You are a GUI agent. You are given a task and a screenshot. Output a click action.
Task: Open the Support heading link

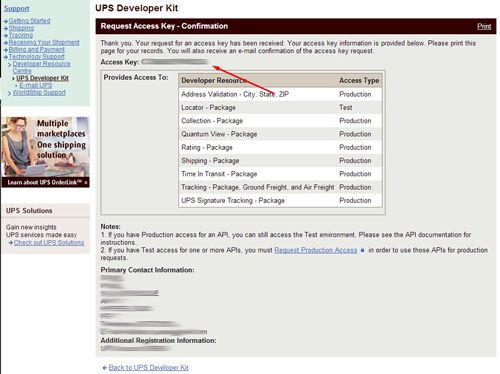[x=16, y=9]
